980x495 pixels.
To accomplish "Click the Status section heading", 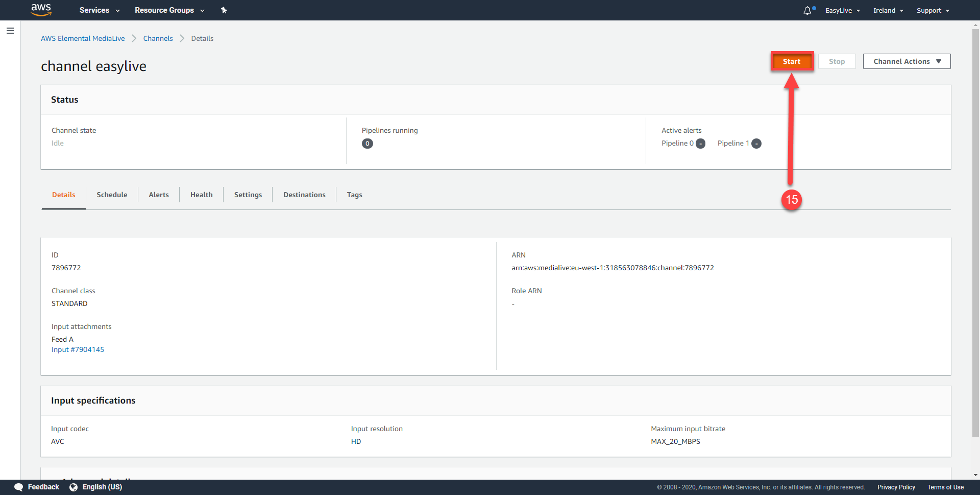I will 64,100.
